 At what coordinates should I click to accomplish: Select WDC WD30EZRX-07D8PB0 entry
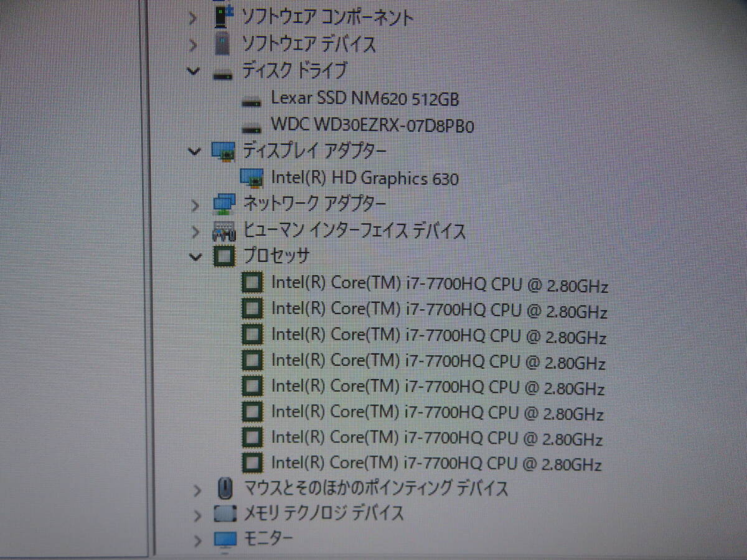click(x=373, y=126)
